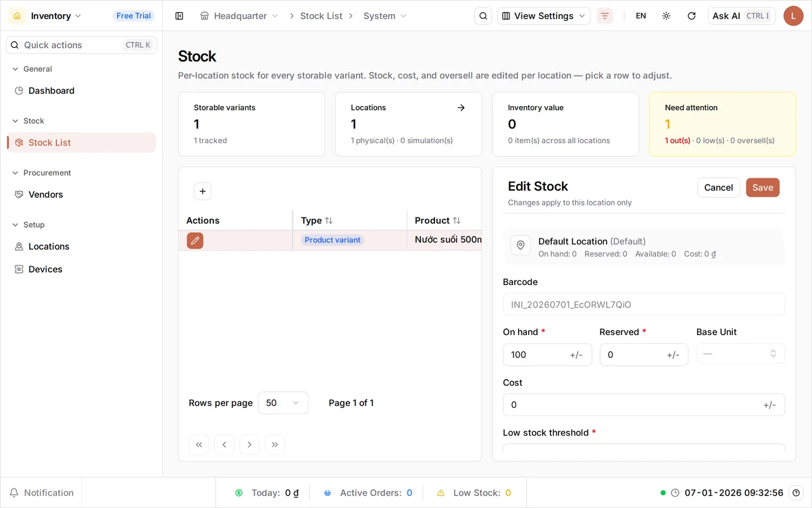Collapse the Setup sidebar section

coord(28,225)
